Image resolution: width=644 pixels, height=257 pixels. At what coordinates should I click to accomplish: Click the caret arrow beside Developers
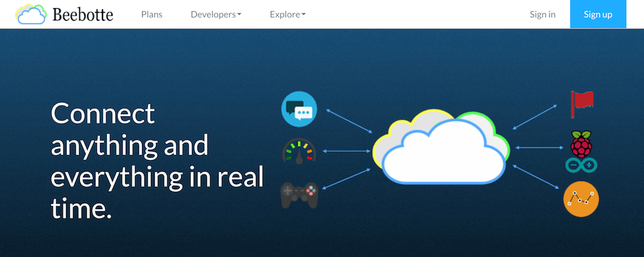click(240, 15)
